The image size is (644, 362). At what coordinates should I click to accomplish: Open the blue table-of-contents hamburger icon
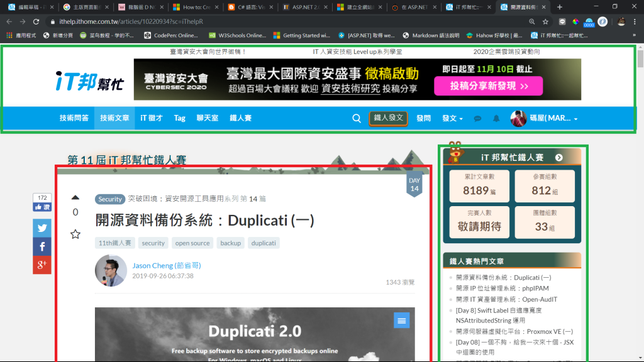[402, 321]
